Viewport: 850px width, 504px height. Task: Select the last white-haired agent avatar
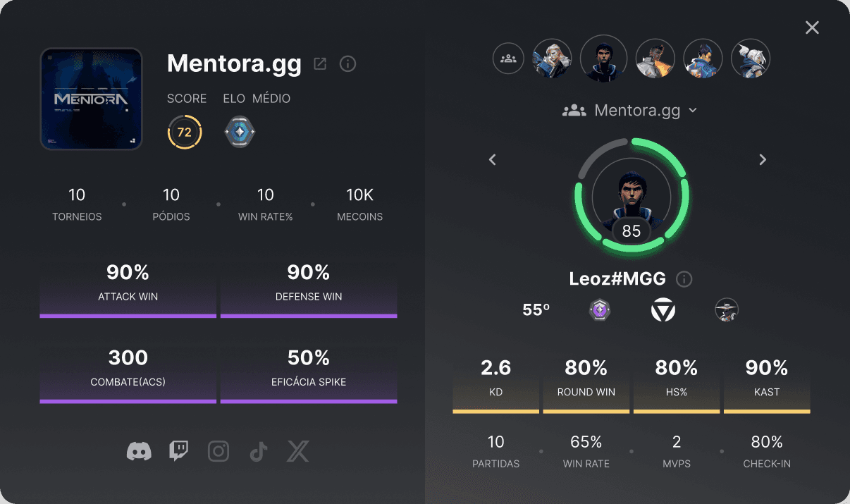pyautogui.click(x=751, y=58)
